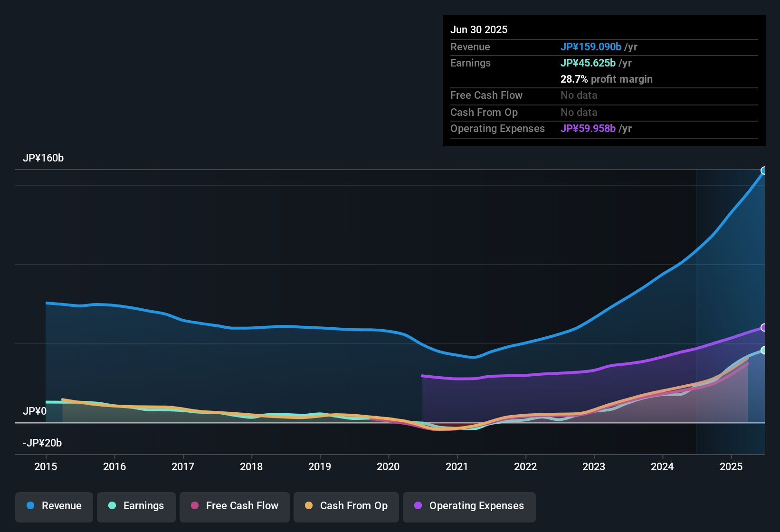Select the Earnings endpoint circle marker
The width and height of the screenshot is (780, 532).
point(764,351)
